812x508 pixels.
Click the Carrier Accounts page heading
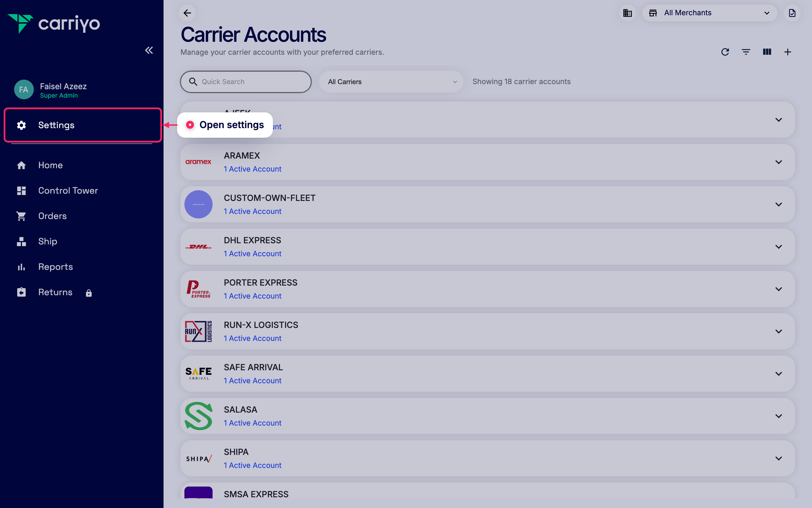[253, 35]
